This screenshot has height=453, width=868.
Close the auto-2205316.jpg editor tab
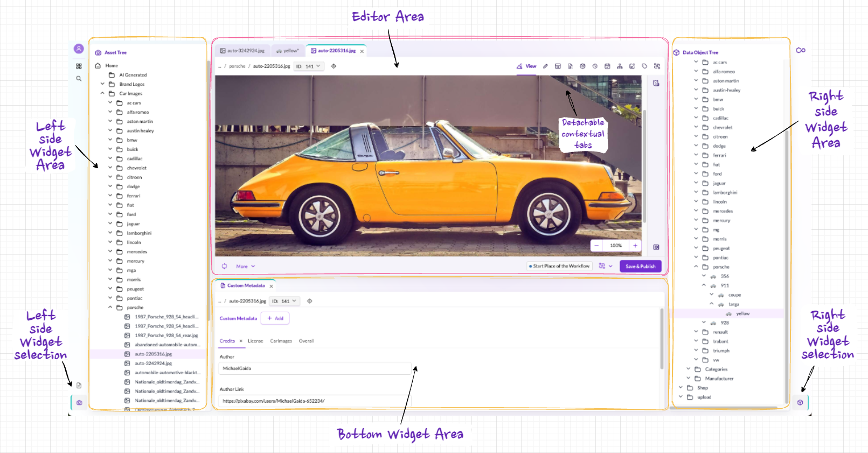pos(362,51)
